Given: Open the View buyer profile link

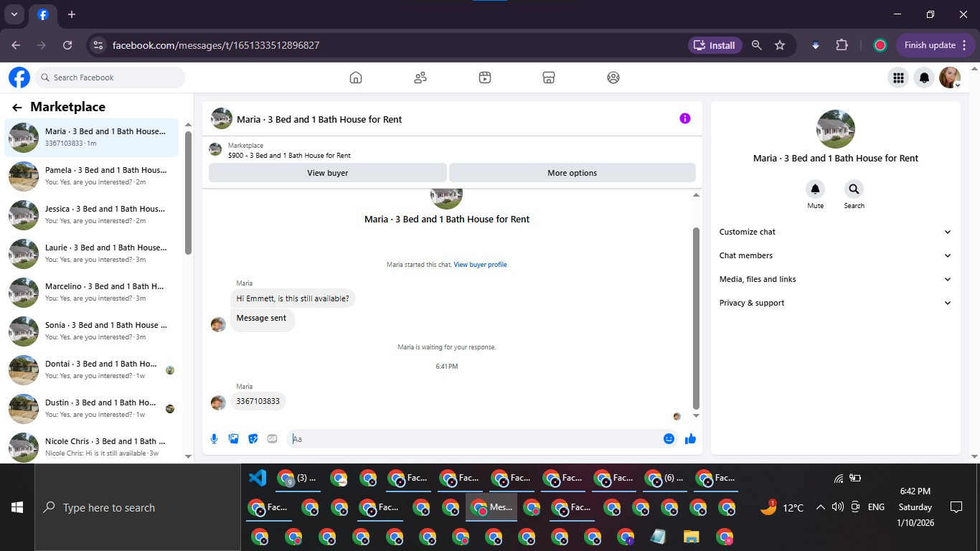Looking at the screenshot, I should 480,265.
